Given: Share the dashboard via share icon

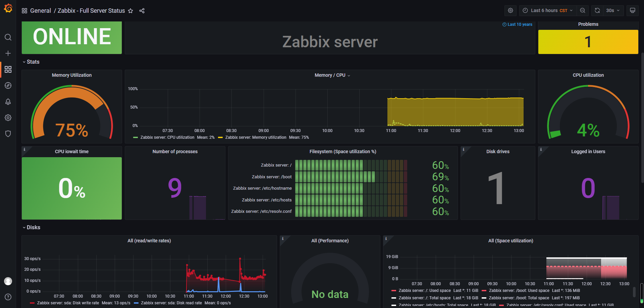Looking at the screenshot, I should click(x=142, y=11).
